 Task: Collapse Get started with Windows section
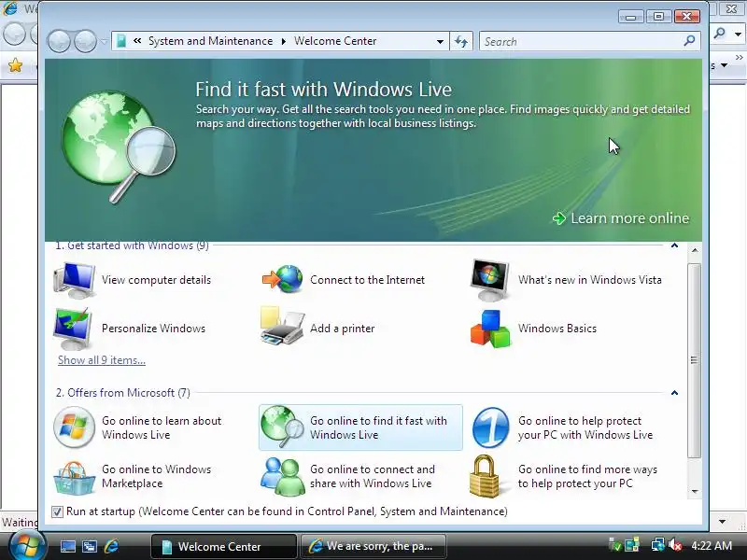tap(674, 245)
